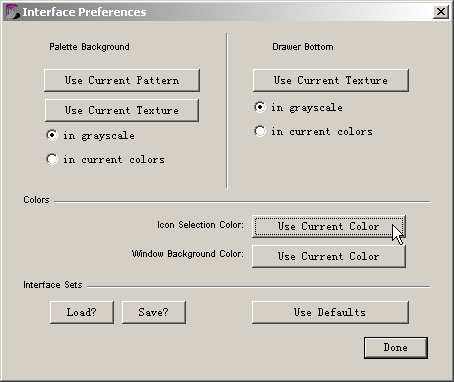The height and width of the screenshot is (382, 454).
Task: Set Icon Selection Color using current color
Action: pos(329,226)
